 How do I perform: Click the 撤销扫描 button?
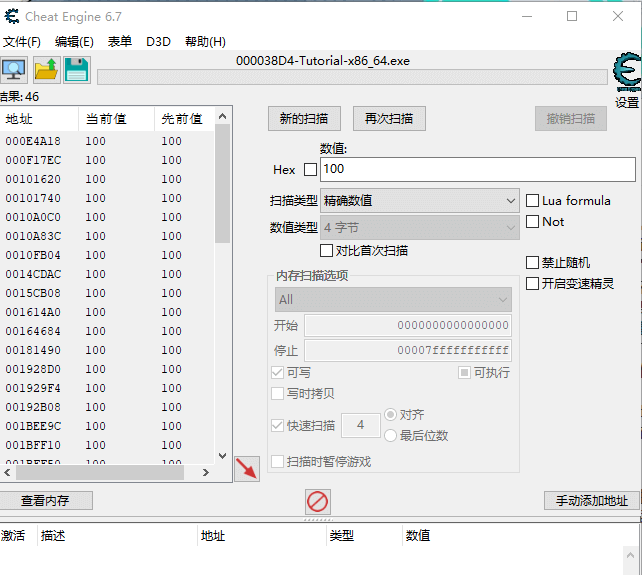click(571, 119)
